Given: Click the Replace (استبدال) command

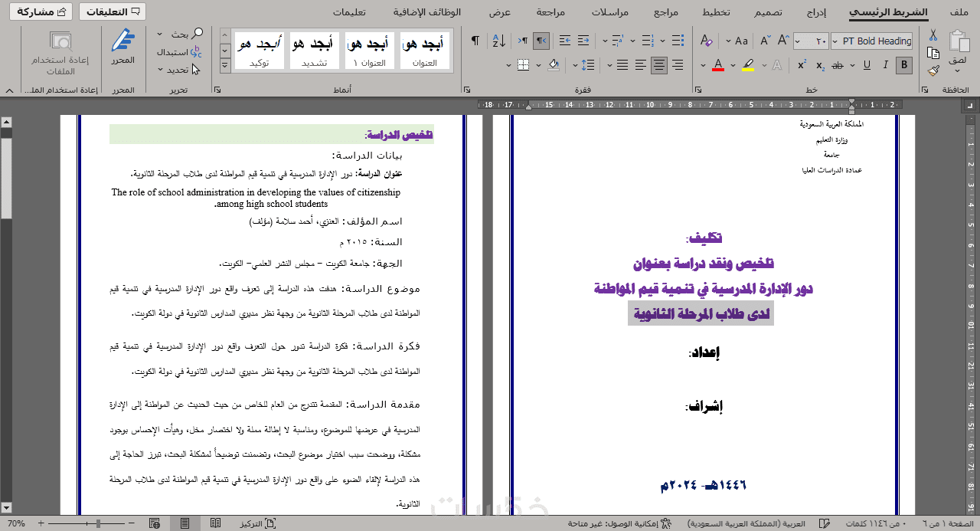Looking at the screenshot, I should tap(178, 52).
